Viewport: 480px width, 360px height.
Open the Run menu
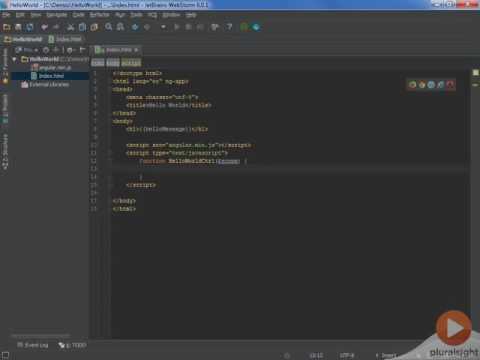[120, 15]
